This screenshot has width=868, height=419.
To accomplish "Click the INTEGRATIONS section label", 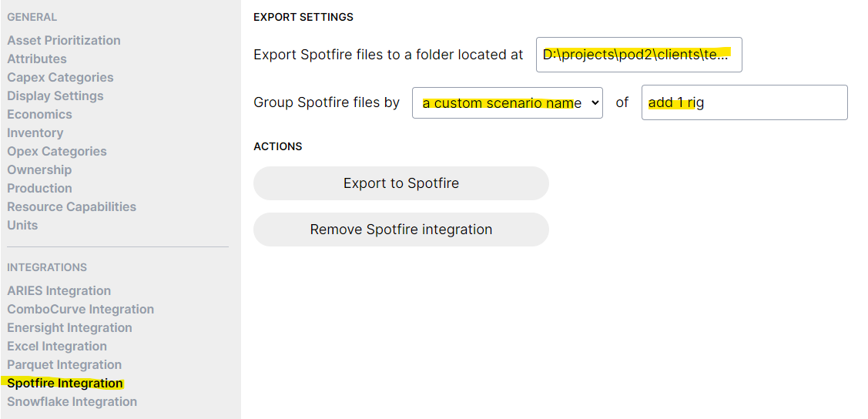I will 47,267.
